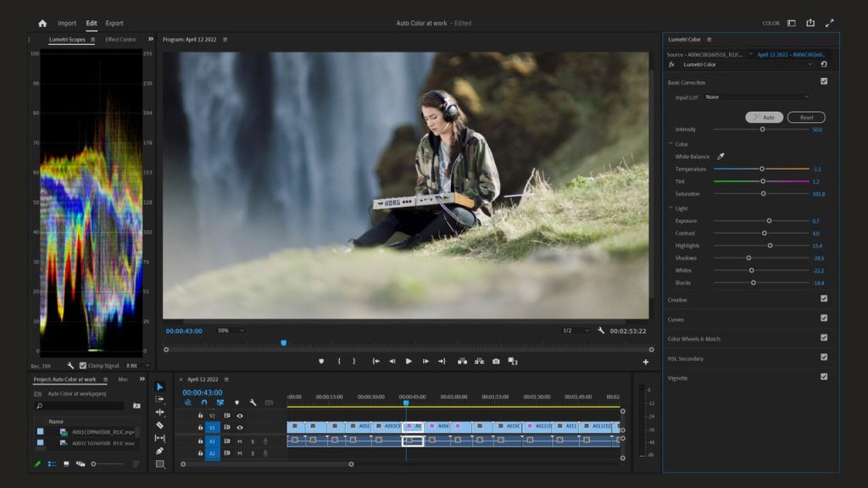Toggle the Snap magnet icon in the timeline
Screen dimensions: 868x488
click(203, 402)
